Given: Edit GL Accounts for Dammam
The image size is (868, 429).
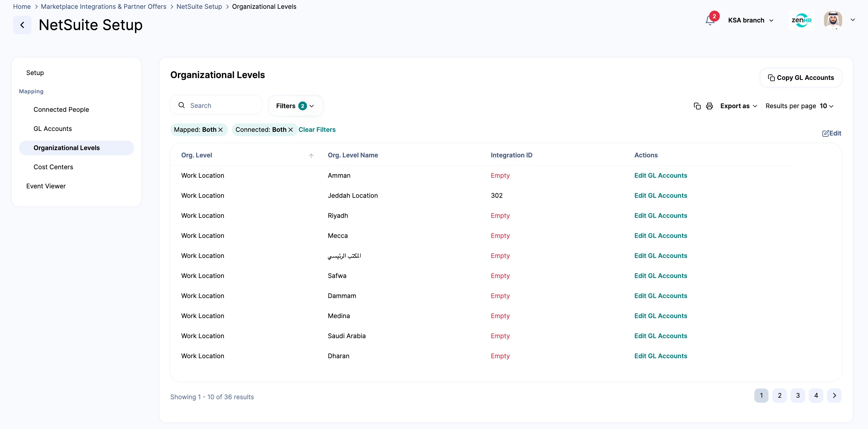Looking at the screenshot, I should point(661,296).
